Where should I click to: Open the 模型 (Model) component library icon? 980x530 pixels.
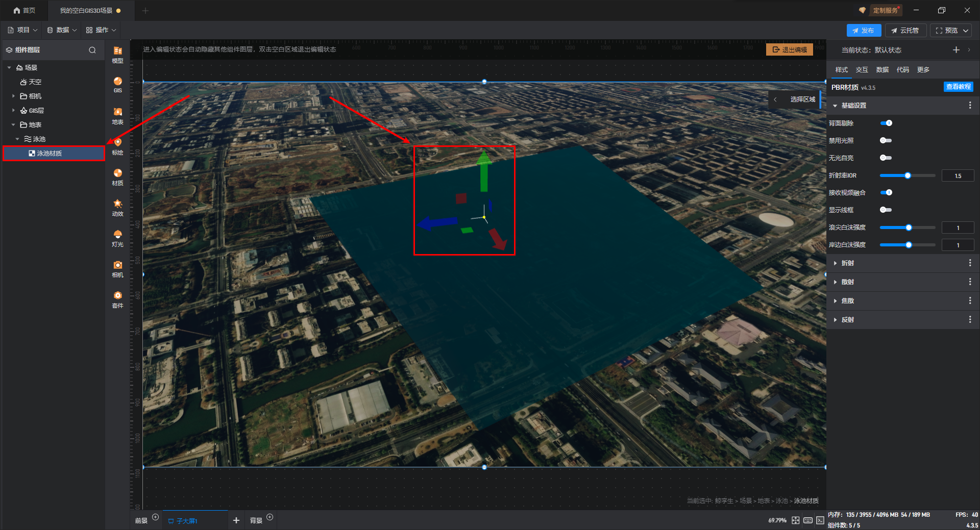coord(117,54)
